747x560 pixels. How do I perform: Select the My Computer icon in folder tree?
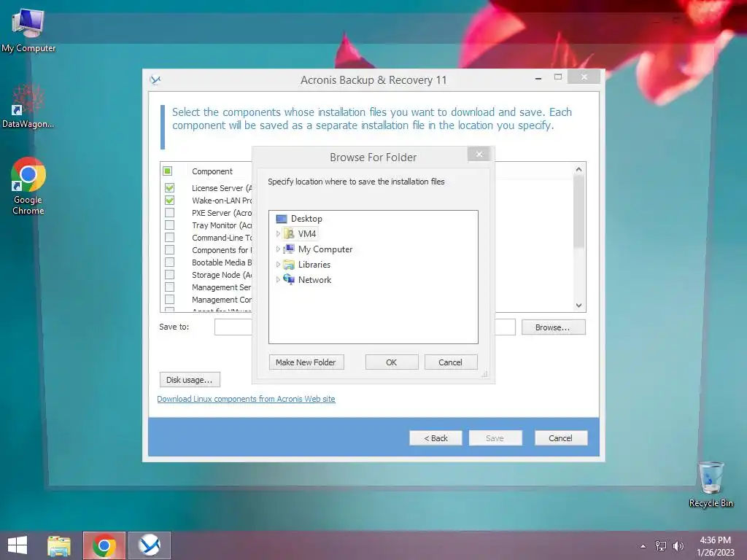[x=289, y=249]
